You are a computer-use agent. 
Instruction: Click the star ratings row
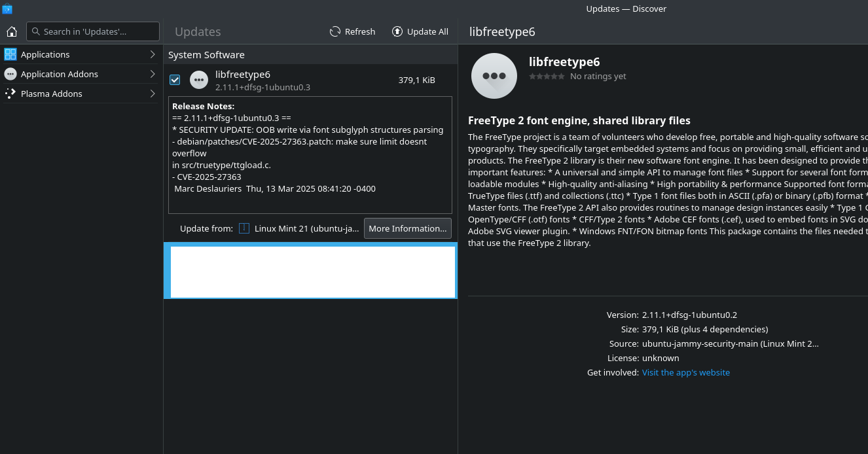click(x=547, y=77)
